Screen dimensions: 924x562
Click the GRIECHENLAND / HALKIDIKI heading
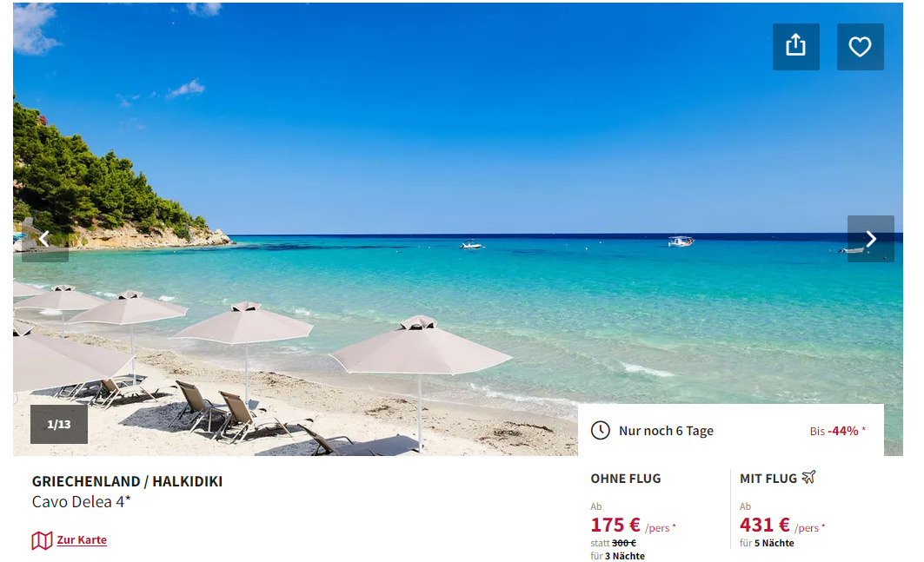(x=127, y=482)
